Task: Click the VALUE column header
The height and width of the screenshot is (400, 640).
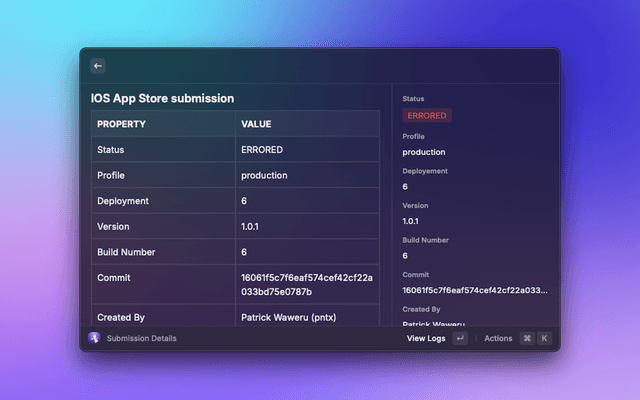Action: tap(256, 124)
